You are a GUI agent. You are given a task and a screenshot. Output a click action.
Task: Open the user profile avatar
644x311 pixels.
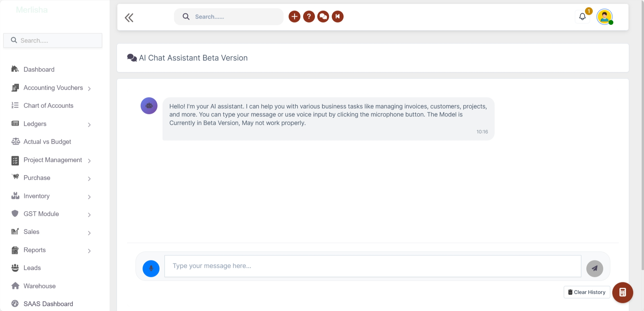604,17
